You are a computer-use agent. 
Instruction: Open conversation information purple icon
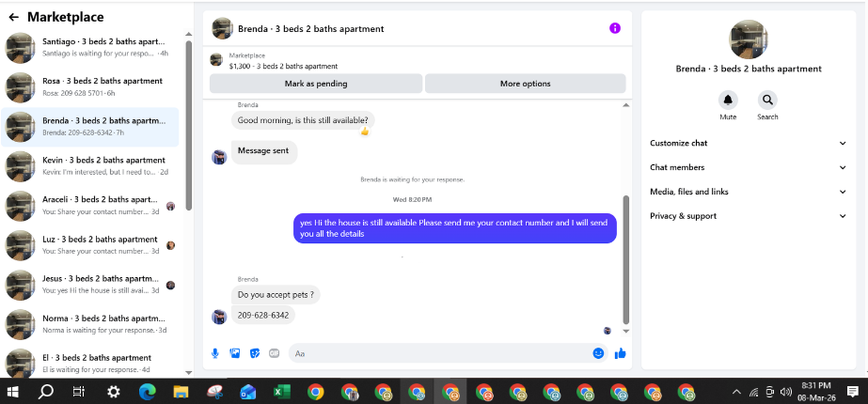pos(615,28)
